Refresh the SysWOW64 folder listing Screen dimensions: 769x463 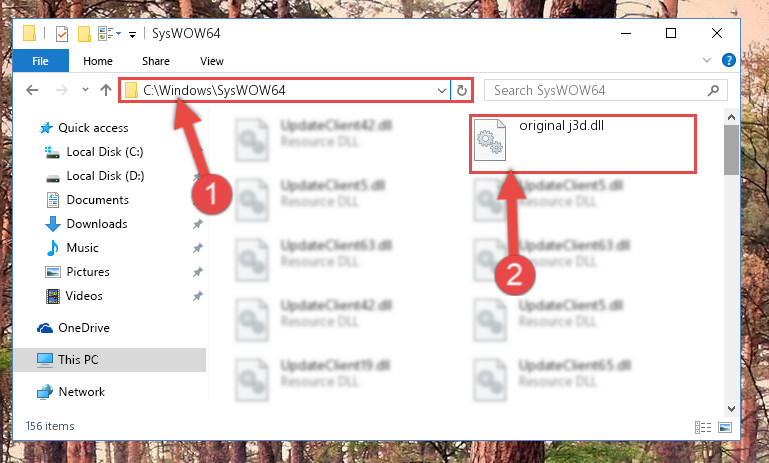pyautogui.click(x=461, y=90)
